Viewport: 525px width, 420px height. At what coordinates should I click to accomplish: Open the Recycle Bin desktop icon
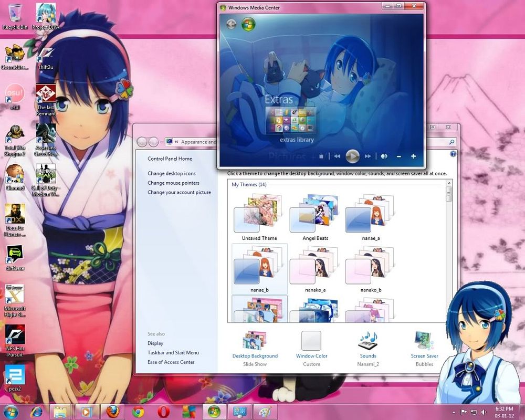tap(15, 16)
